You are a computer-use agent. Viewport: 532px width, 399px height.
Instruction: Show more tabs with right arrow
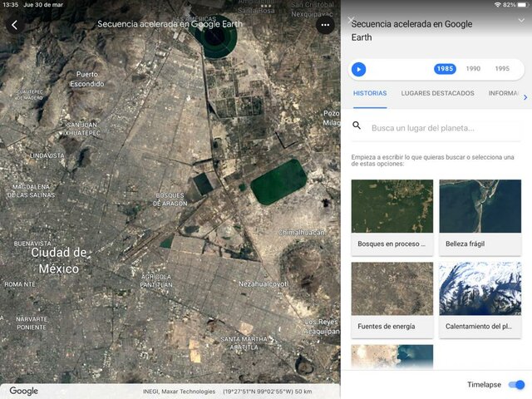coord(525,97)
